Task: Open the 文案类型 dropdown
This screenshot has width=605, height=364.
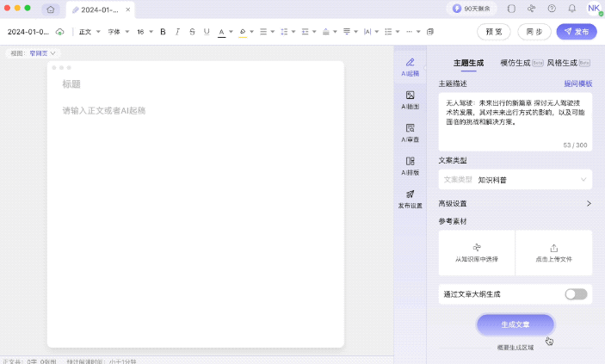Action: [515, 180]
